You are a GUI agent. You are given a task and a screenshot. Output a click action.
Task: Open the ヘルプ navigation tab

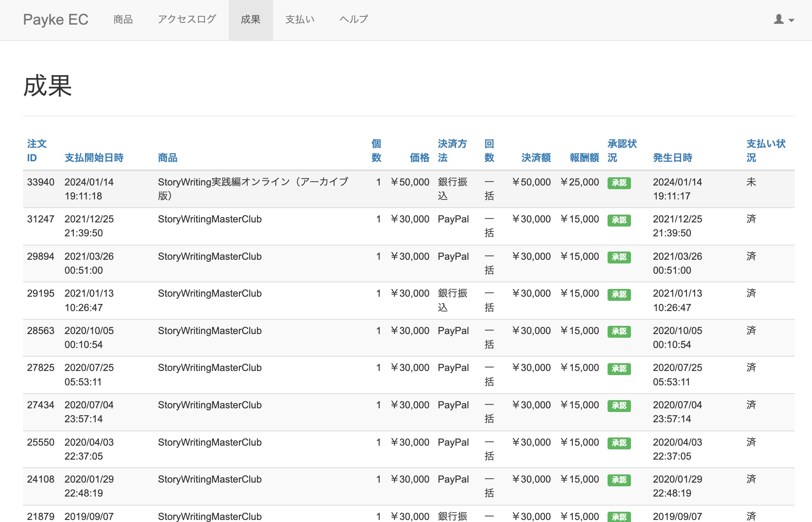(354, 19)
